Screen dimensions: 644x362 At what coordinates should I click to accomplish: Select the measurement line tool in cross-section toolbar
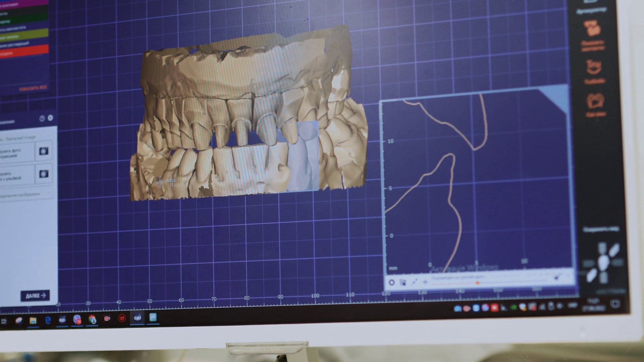[x=415, y=282]
